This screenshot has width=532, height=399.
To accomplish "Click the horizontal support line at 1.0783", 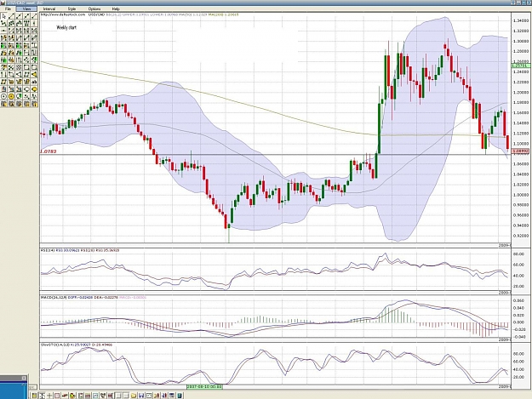I will point(275,155).
